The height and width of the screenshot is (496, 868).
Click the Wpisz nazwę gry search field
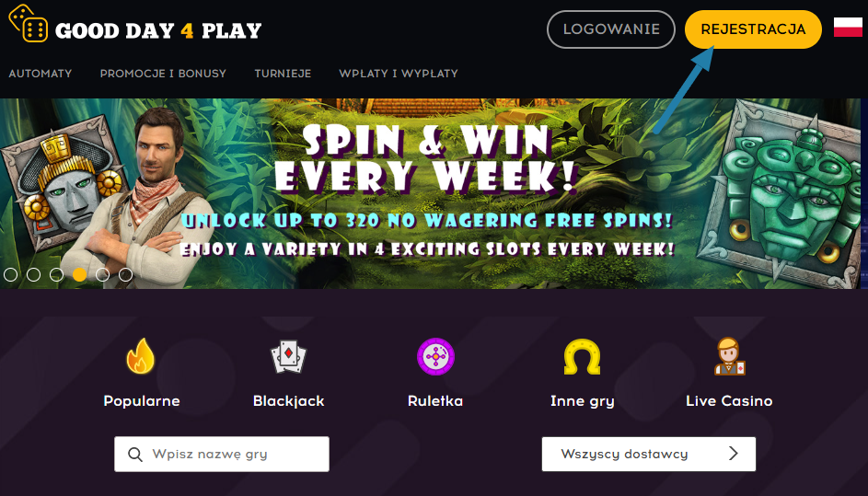(x=222, y=454)
